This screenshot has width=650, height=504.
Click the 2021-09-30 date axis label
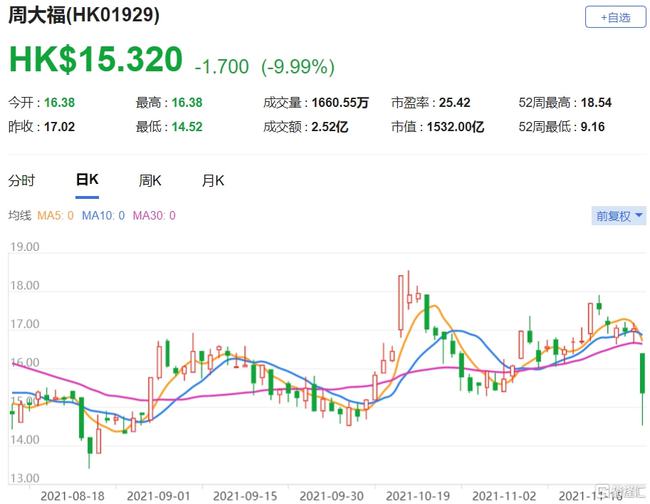(x=332, y=496)
